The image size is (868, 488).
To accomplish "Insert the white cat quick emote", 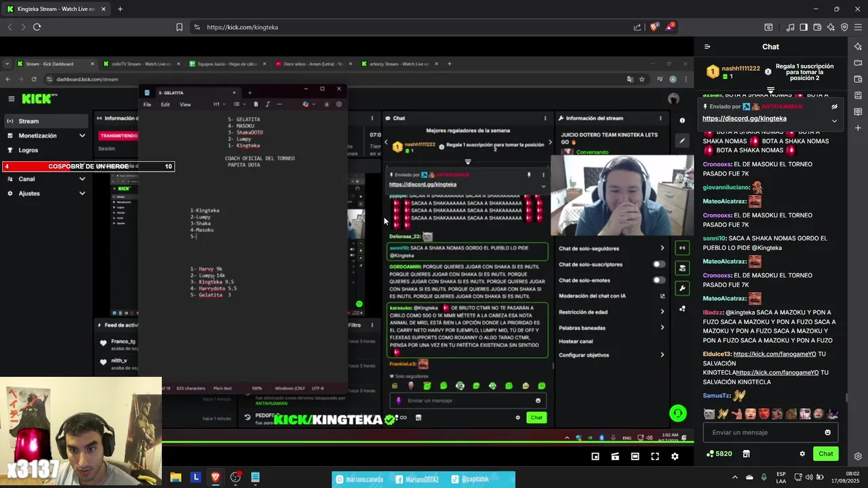I will [x=709, y=414].
